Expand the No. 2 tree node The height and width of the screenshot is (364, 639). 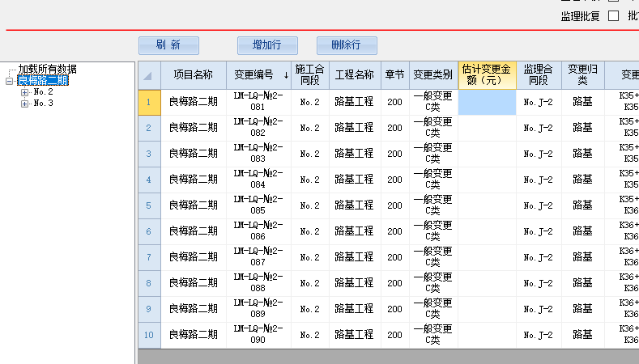pyautogui.click(x=24, y=92)
